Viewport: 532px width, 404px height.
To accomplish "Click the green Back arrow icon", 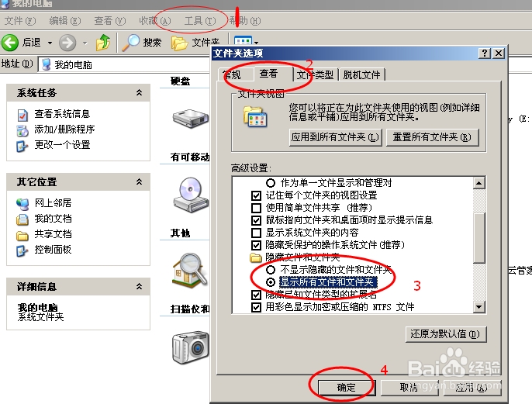I will click(10, 43).
